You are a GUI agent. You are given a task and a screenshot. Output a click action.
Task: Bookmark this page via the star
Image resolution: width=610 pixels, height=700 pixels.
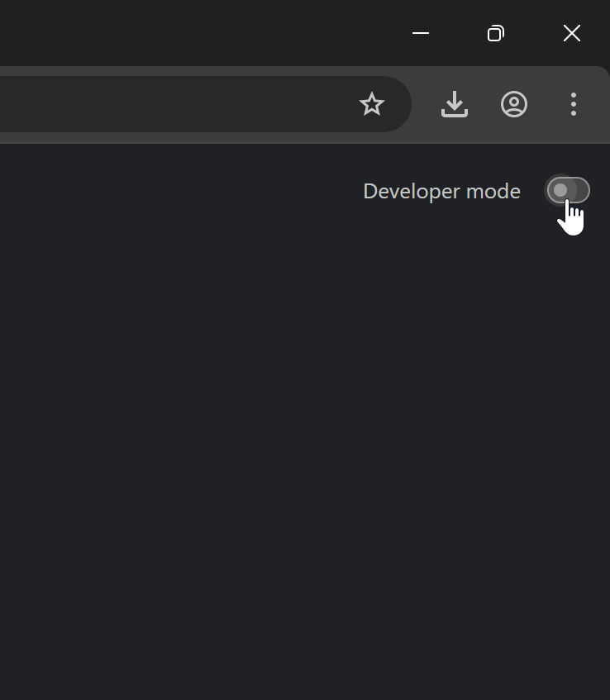pos(372,104)
